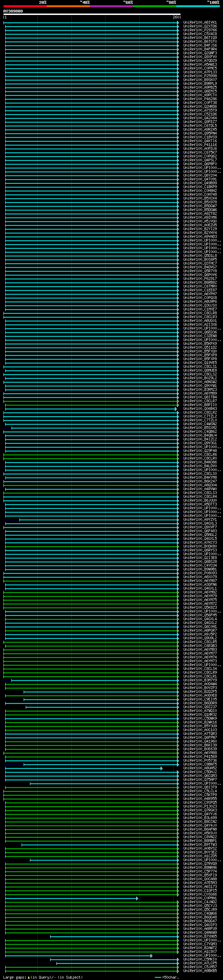
Task: Select the UniRef100_P25998 hit entry
Action: (x=200, y=76)
